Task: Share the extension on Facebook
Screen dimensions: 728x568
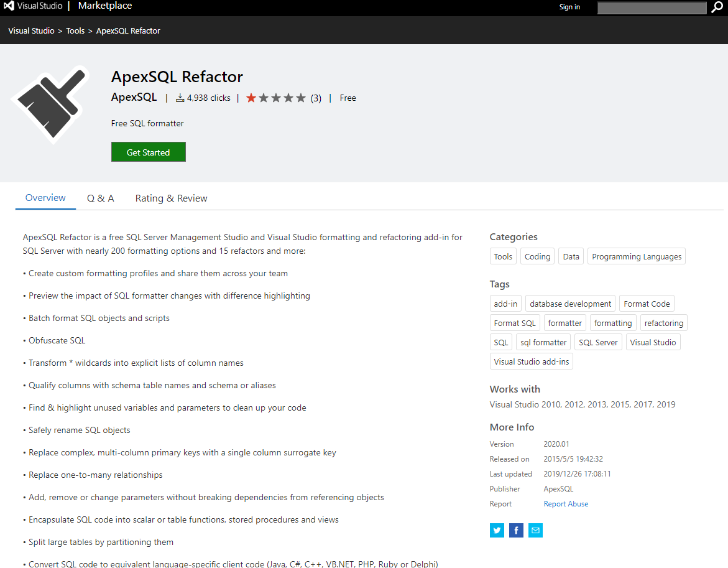Action: pyautogui.click(x=515, y=530)
